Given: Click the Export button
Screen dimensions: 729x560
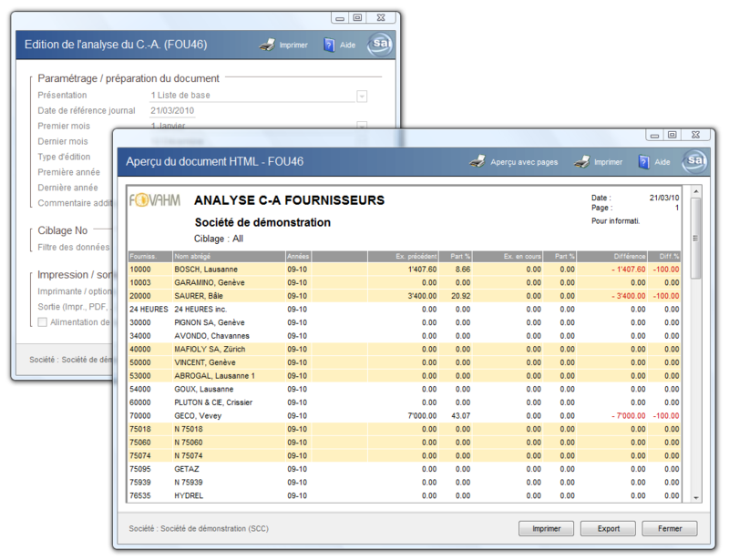Looking at the screenshot, I should 608,528.
